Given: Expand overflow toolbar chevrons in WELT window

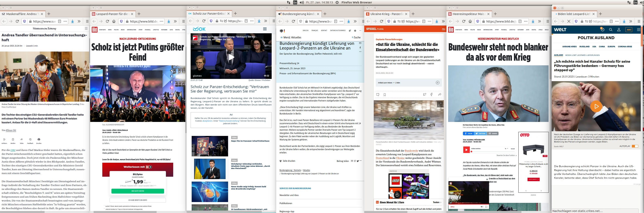Looking at the screenshot, I should pos(630,21).
